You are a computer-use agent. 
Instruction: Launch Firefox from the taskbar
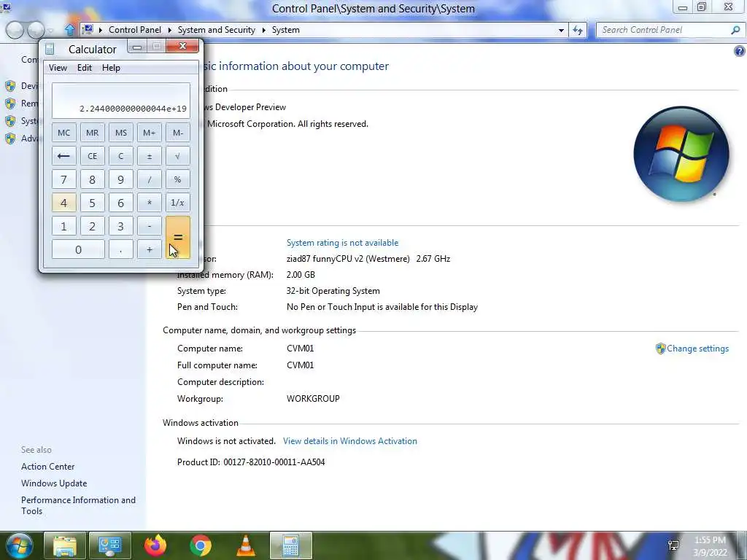coord(155,545)
